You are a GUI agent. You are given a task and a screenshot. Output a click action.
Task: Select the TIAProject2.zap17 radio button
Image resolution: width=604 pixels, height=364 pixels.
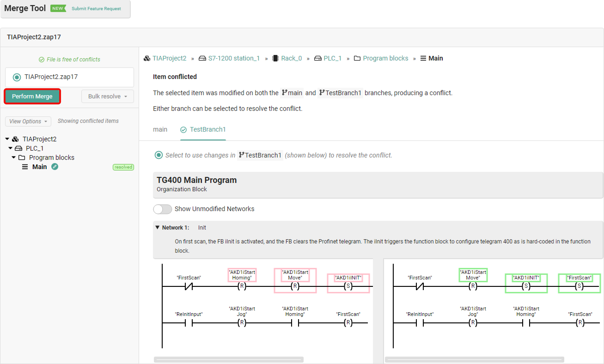tap(17, 77)
